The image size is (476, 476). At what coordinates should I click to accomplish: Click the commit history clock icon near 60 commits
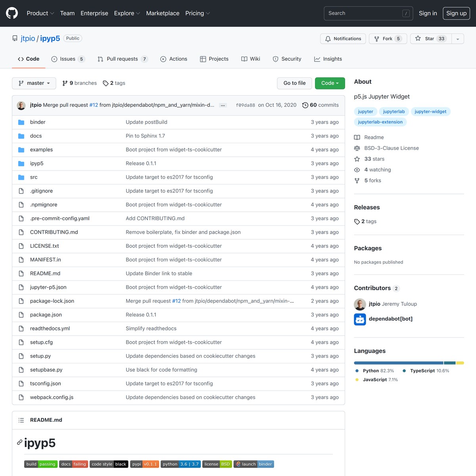(x=305, y=105)
